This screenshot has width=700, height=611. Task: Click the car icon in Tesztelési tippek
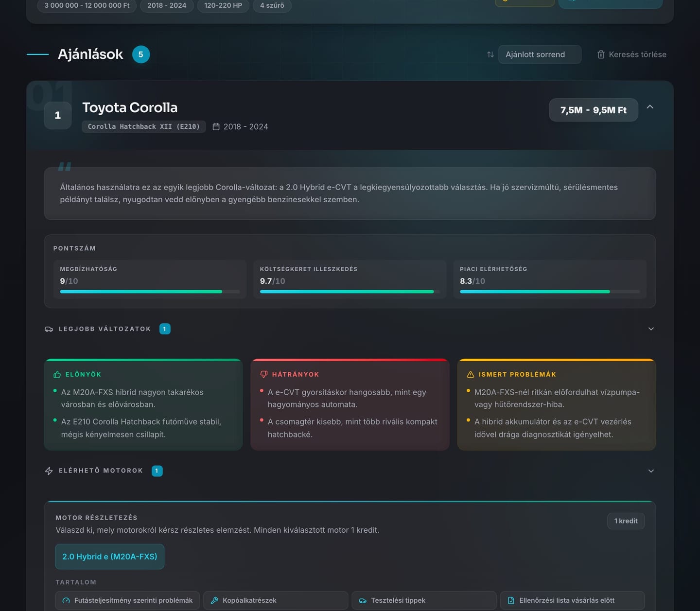pos(363,600)
